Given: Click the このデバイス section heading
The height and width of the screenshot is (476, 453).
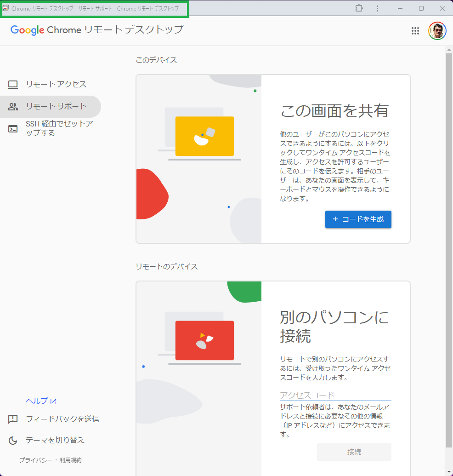Looking at the screenshot, I should 156,60.
